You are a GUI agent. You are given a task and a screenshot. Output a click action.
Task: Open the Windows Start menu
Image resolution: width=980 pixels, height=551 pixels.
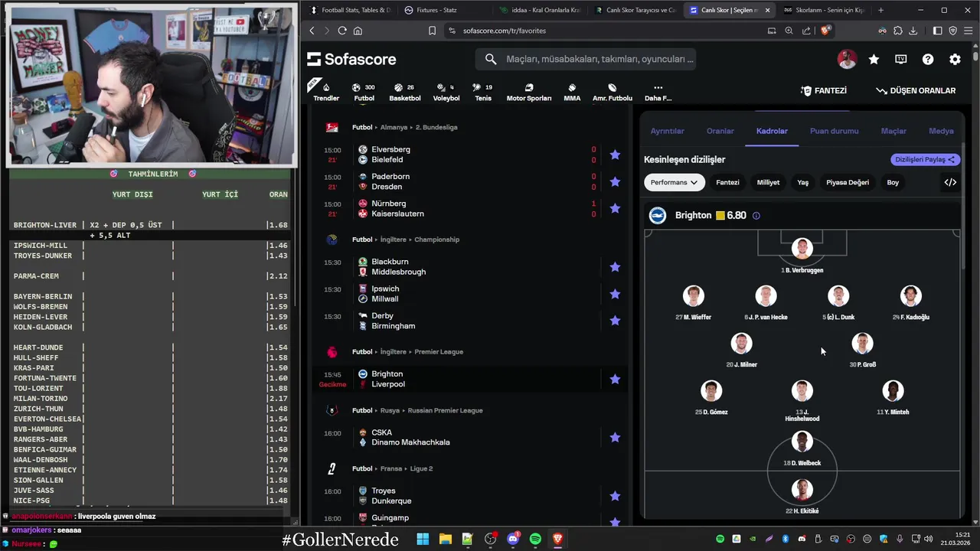423,540
